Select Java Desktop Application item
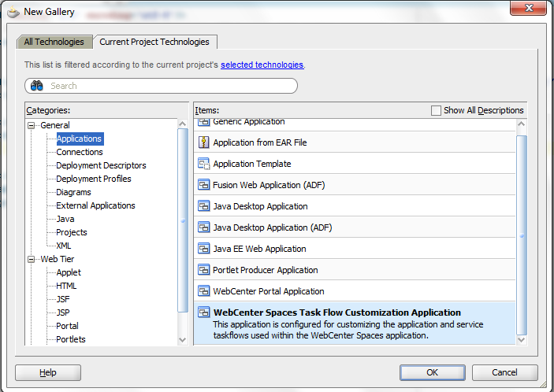This screenshot has width=554, height=392. pyautogui.click(x=355, y=206)
